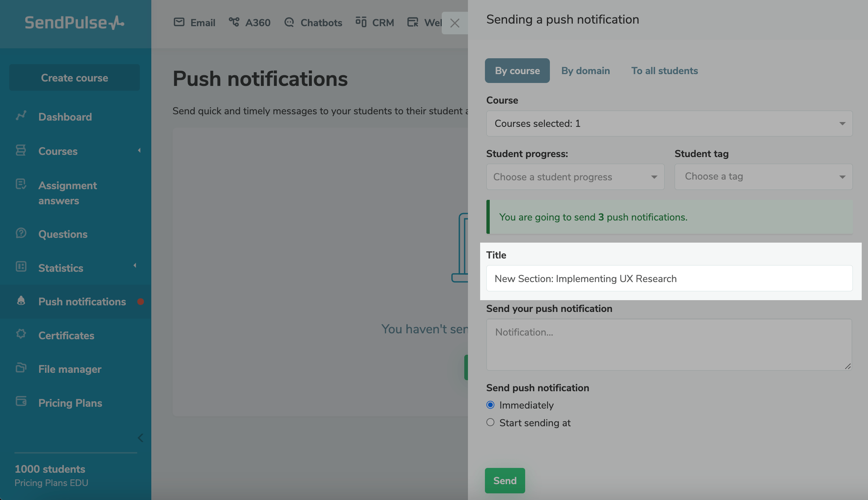This screenshot has height=500, width=868.
Task: Open the Choose a tag dropdown
Action: coord(763,177)
